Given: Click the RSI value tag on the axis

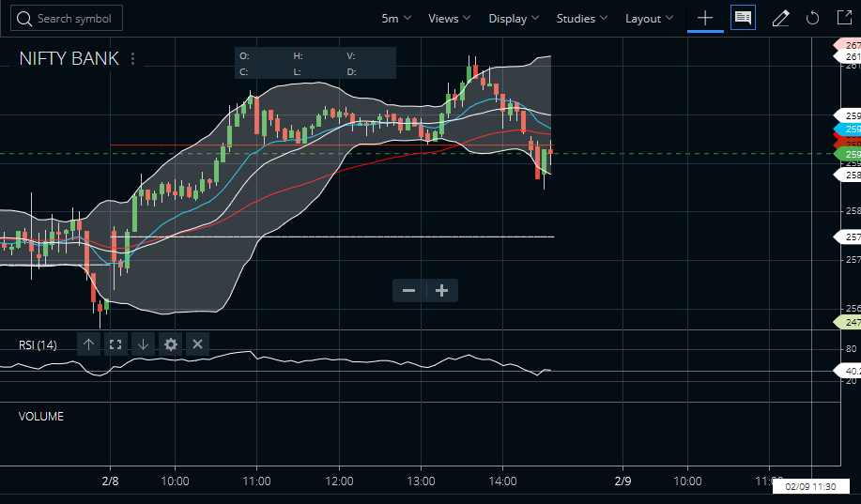Looking at the screenshot, I should (847, 371).
